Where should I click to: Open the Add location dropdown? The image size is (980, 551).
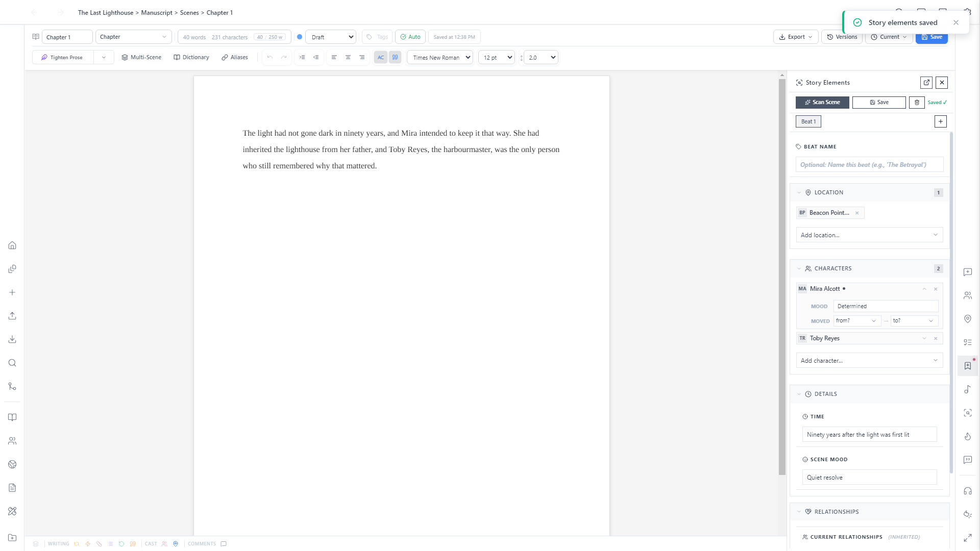869,235
